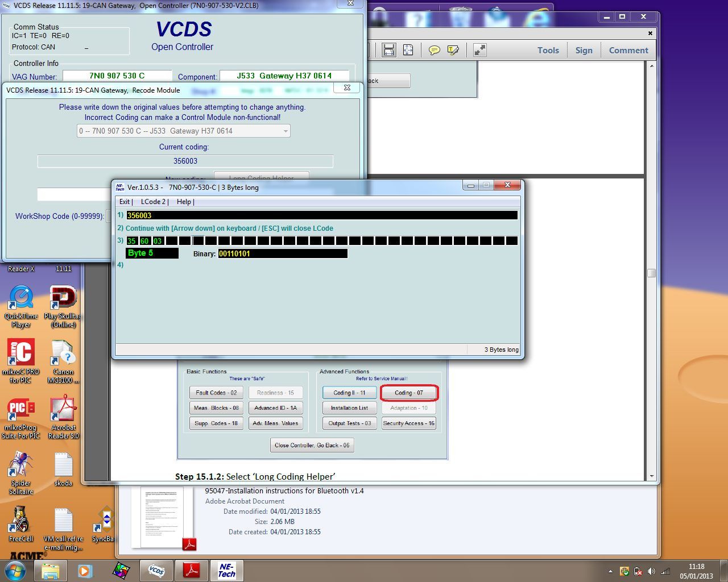Open the skoda desktop file
This screenshot has height=582, width=728.
(63, 469)
